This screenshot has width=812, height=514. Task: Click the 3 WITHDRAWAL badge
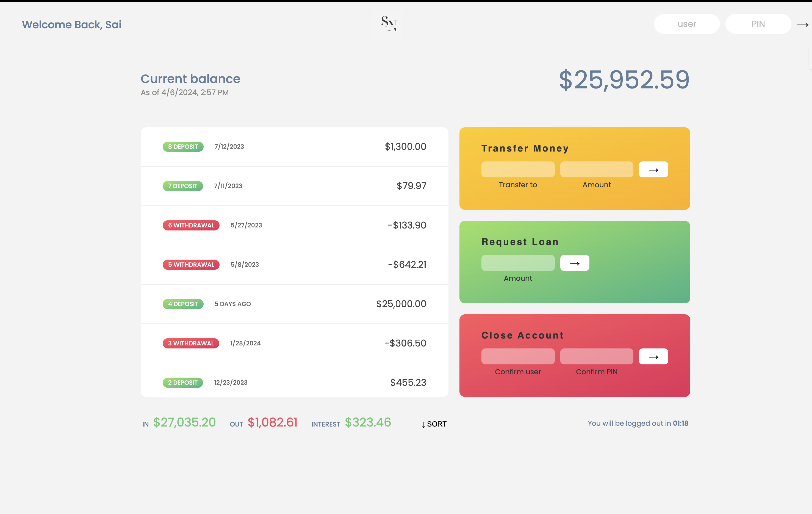tap(190, 343)
